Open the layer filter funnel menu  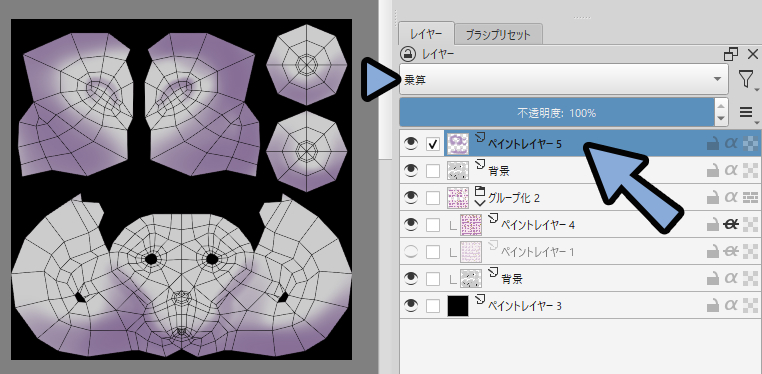(746, 79)
